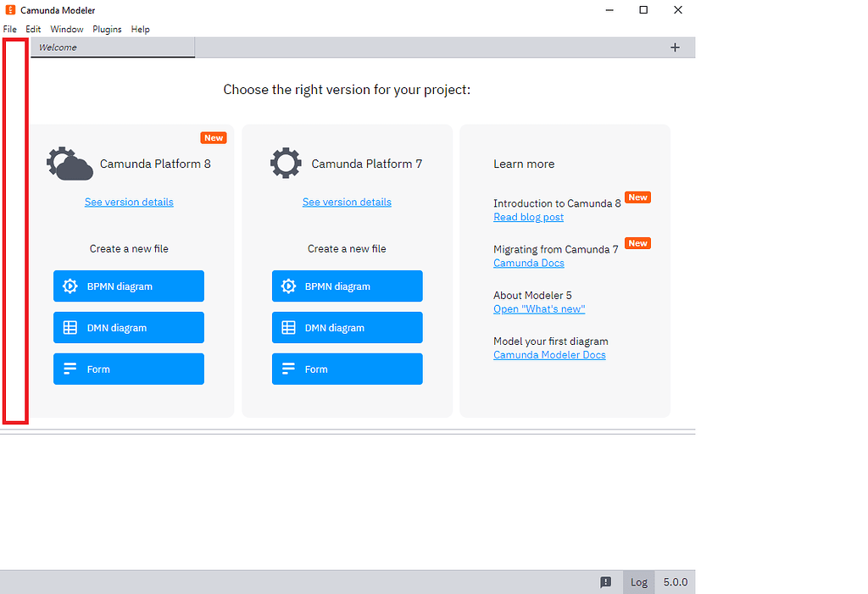Viewport: 868px width, 594px height.
Task: Click version number 5.0.0
Action: [676, 582]
